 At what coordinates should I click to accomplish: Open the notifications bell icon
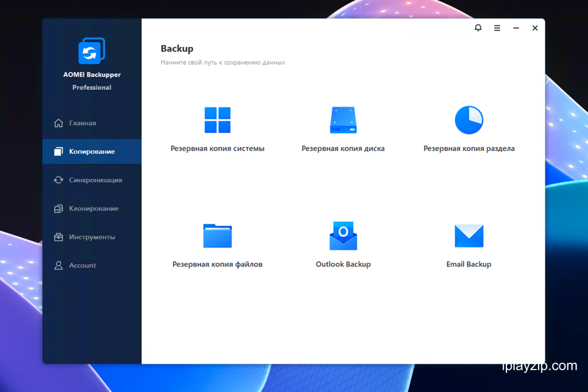[478, 28]
